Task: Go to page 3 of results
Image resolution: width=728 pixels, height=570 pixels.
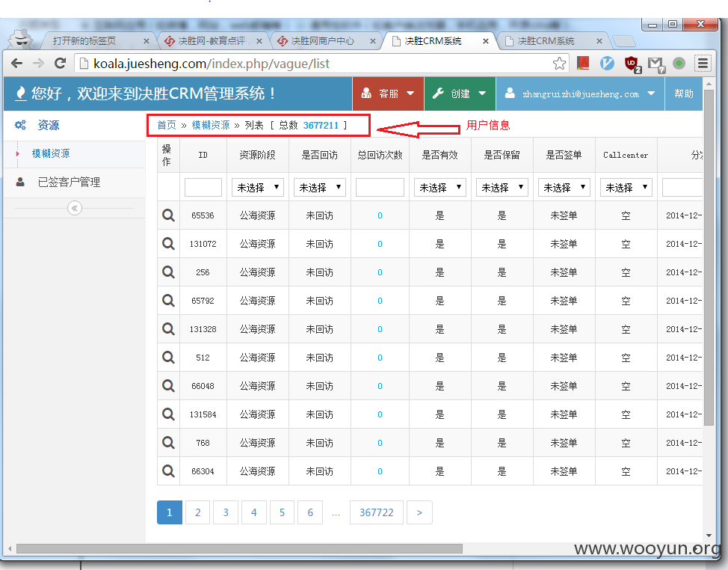Action: tap(226, 512)
